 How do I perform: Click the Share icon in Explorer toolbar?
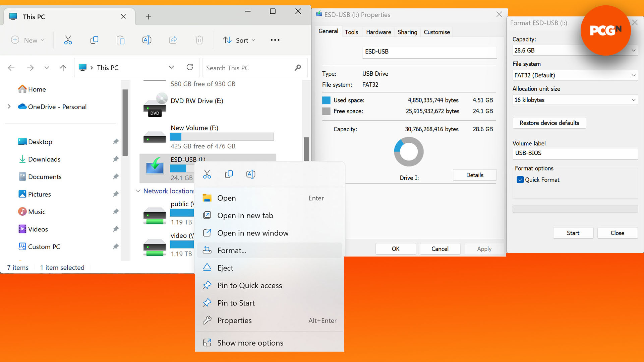coord(173,40)
